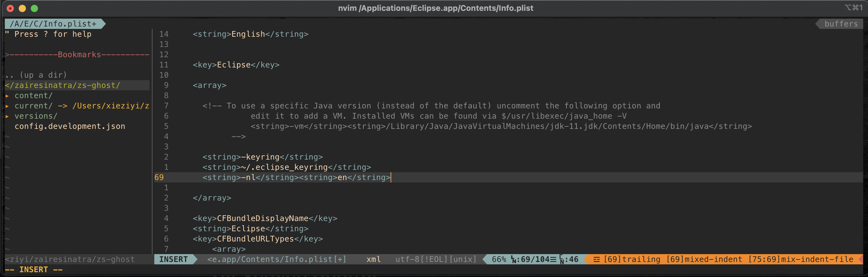The height and width of the screenshot is (277, 868).
Task: Place cursor on -keyring string line
Action: coord(263,157)
